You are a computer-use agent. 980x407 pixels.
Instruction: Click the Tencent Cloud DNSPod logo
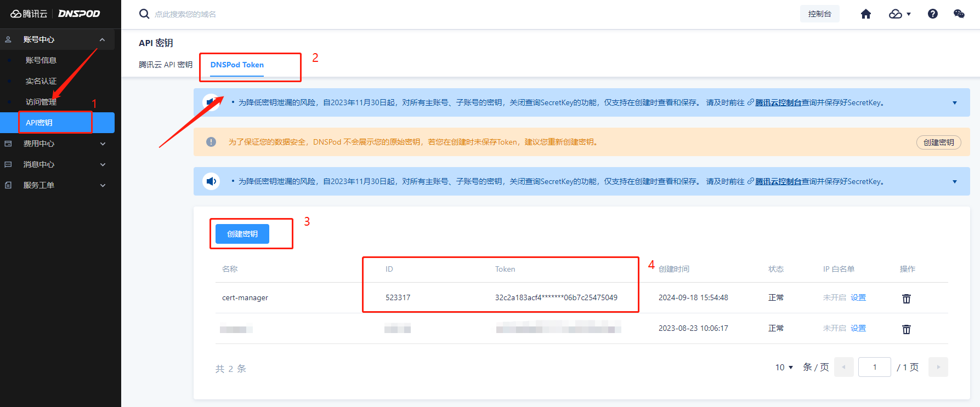[55, 14]
